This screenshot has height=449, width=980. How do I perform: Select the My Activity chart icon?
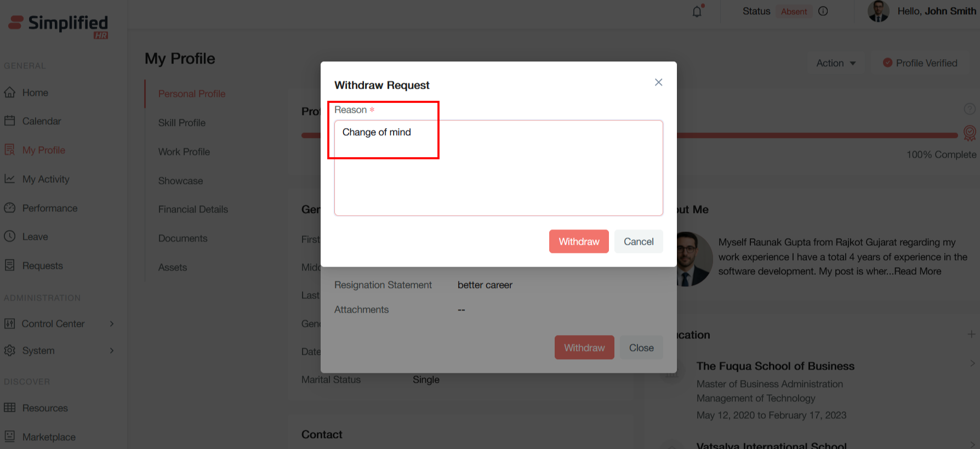(x=10, y=179)
